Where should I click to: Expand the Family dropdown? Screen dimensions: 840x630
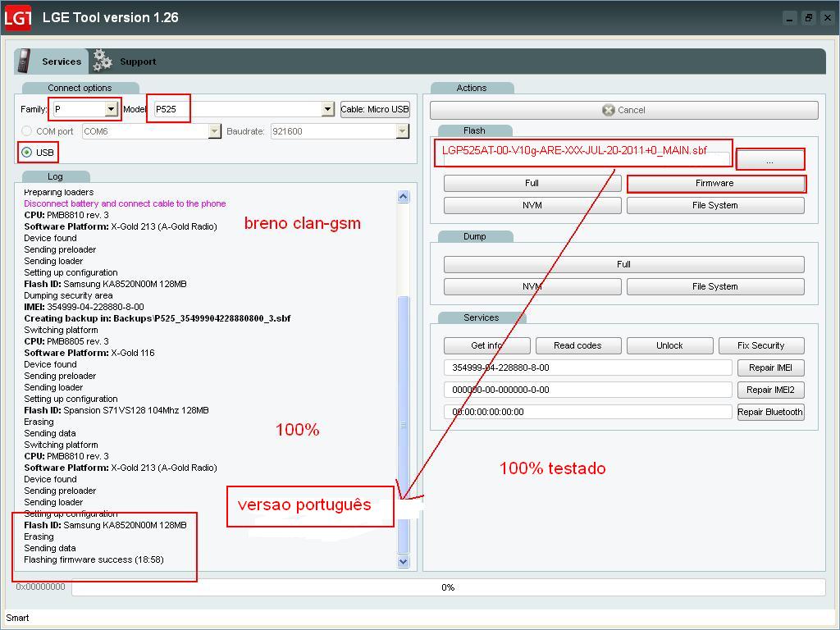[x=111, y=109]
